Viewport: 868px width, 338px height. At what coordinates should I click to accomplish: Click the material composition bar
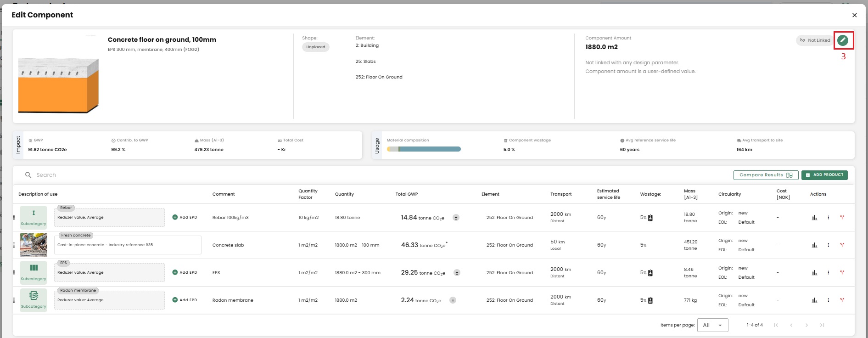423,149
